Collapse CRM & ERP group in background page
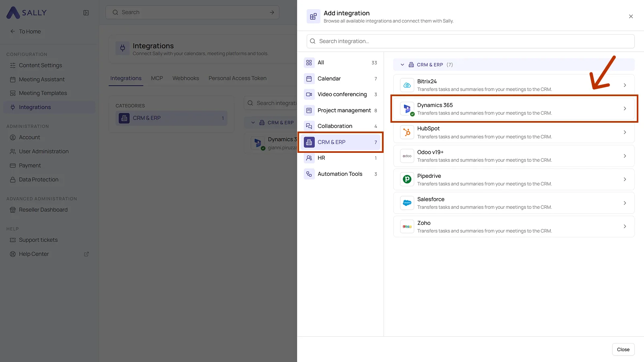The image size is (644, 362). 253,123
